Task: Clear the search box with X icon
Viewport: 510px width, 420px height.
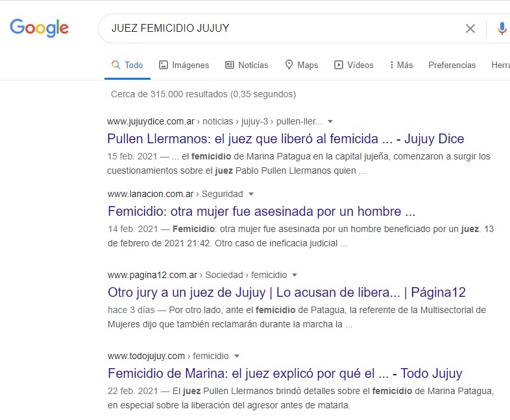Action: point(470,29)
